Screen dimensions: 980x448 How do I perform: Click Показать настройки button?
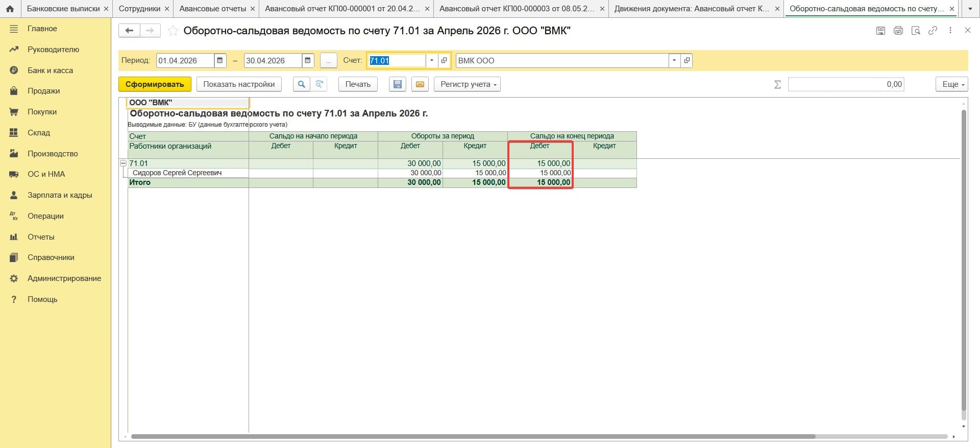point(239,84)
